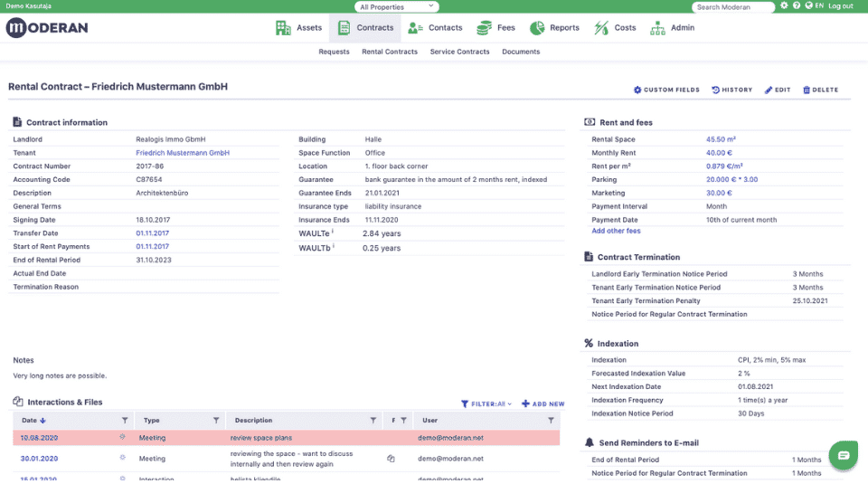This screenshot has height=503, width=868.
Task: Click Log out
Action: [840, 6]
